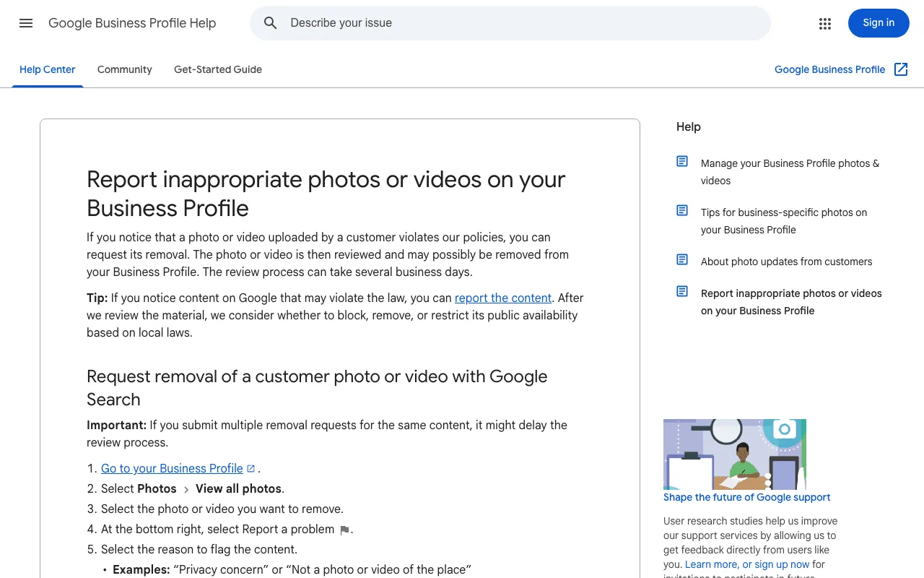Click 'Shape the future of Google support' link
Viewport: 924px width, 578px height.
tap(746, 497)
